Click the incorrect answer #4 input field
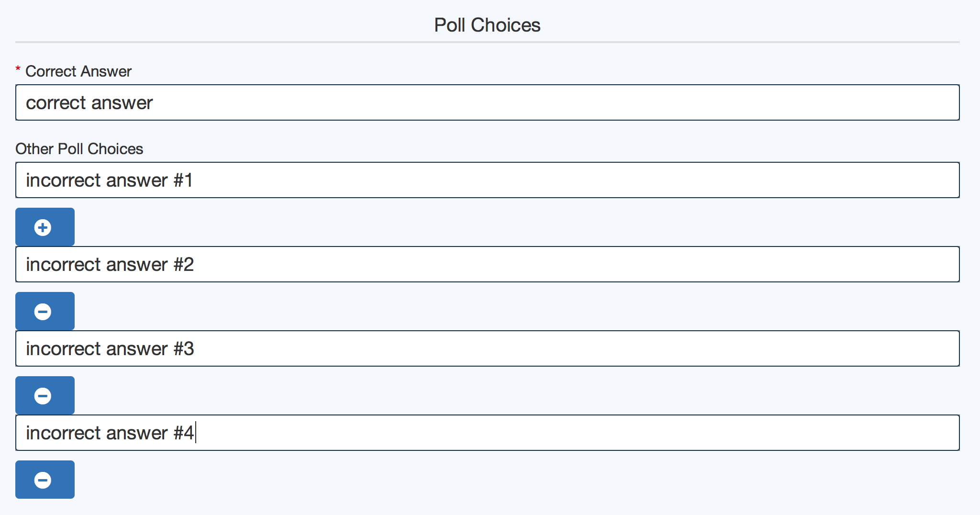Screen dimensions: 980x515 (x=487, y=433)
